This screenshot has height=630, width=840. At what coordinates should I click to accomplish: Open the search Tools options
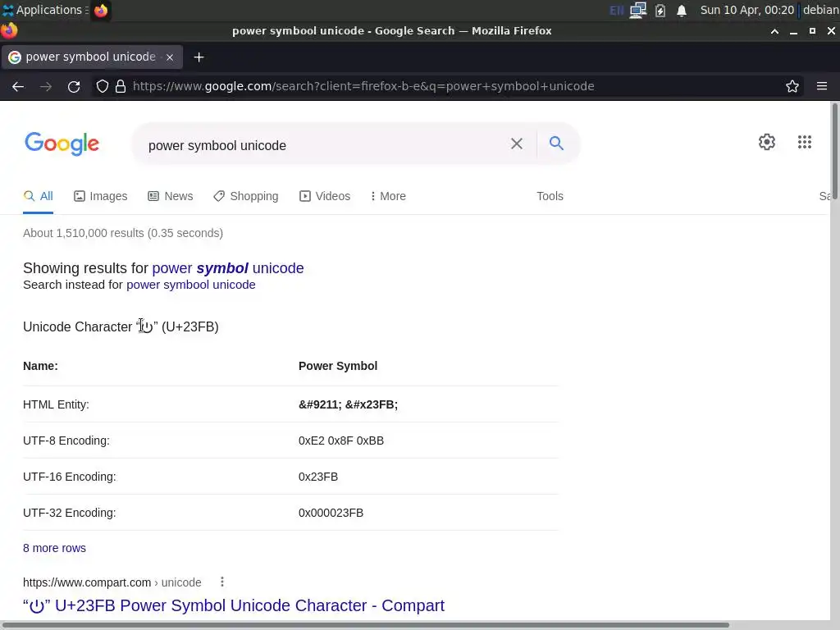pos(550,196)
